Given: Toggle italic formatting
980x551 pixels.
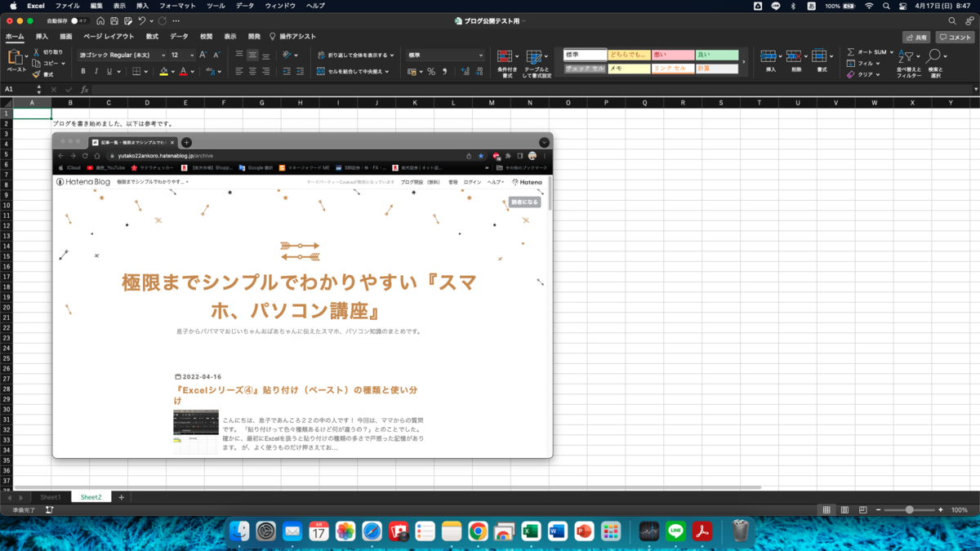Looking at the screenshot, I should pos(96,71).
